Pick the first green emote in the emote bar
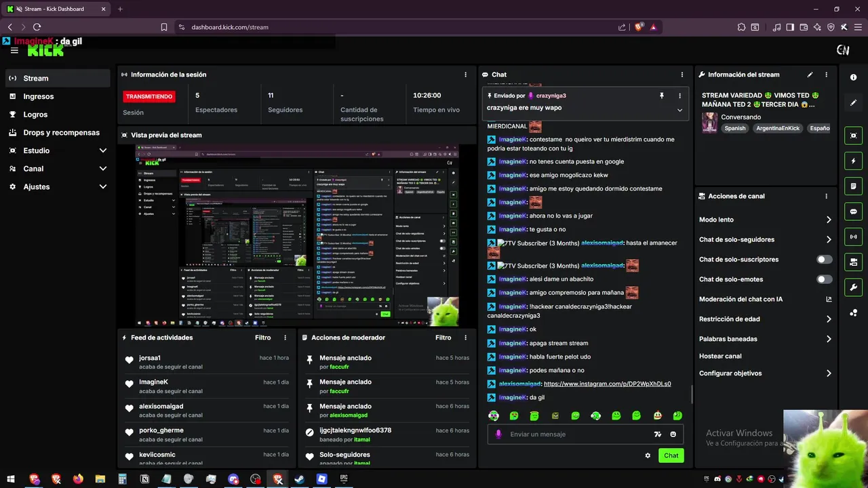868x488 pixels. point(494,415)
